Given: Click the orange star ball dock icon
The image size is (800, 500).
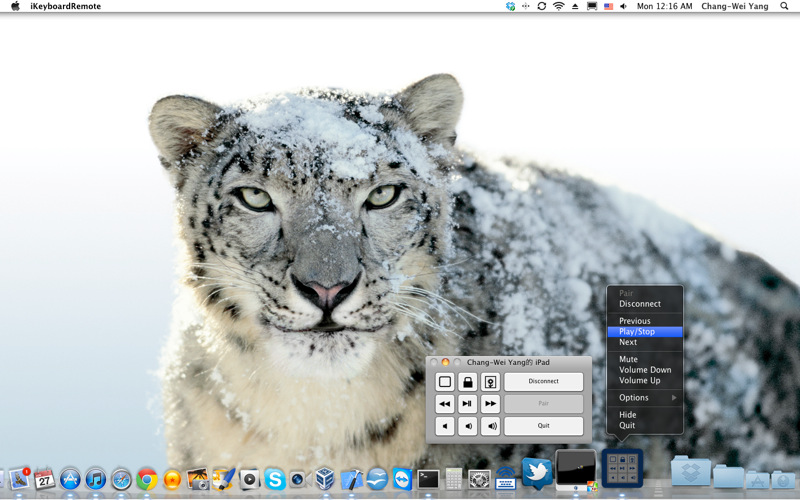Looking at the screenshot, I should click(x=172, y=480).
